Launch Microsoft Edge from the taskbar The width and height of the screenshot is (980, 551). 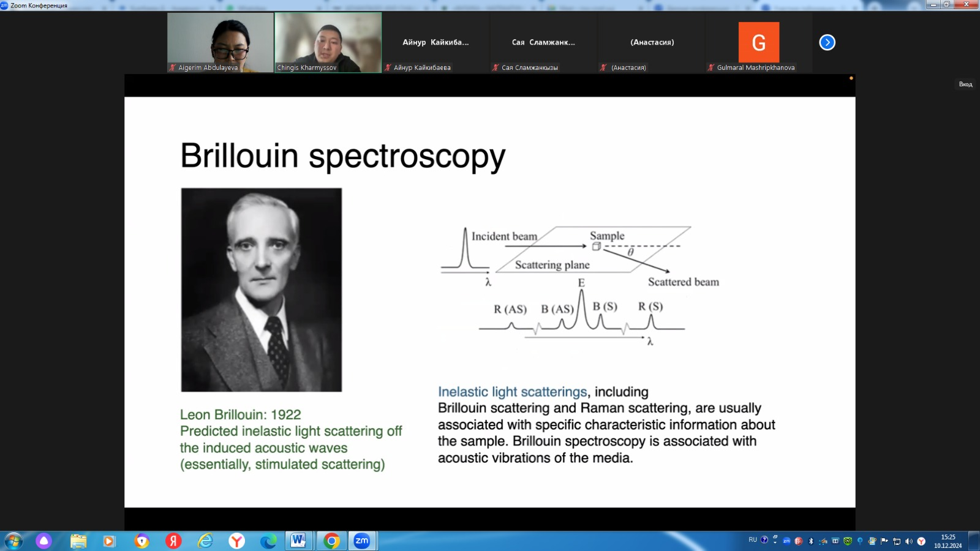(x=268, y=541)
